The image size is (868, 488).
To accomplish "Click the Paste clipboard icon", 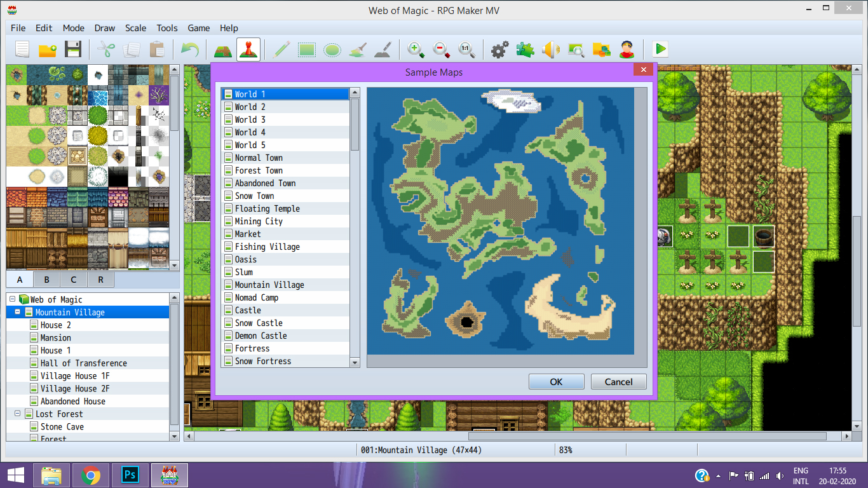I will (157, 49).
